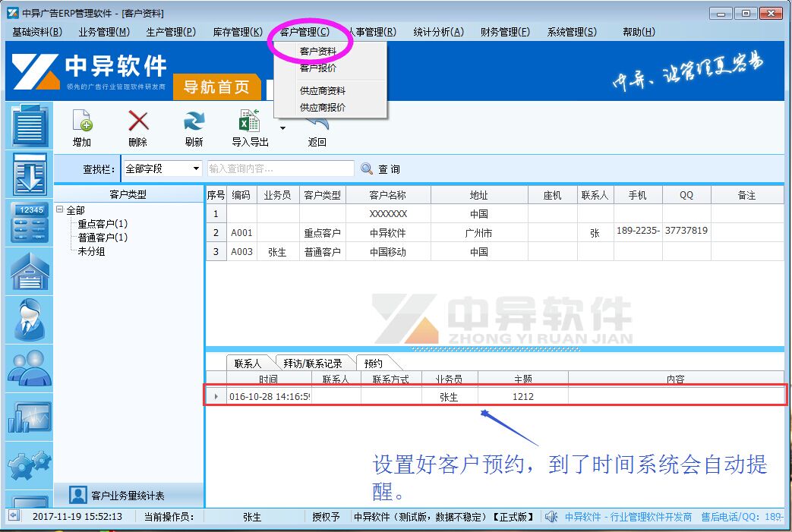Select the 中国移动 customer name cell
Screen dimensions: 792x532
point(388,251)
